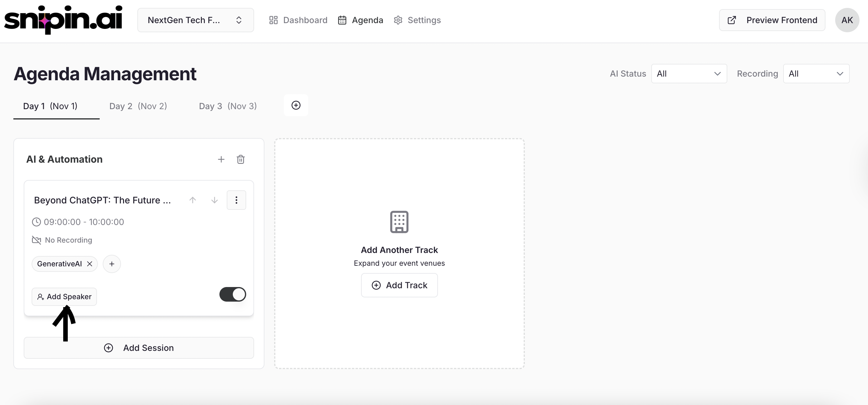The image size is (868, 405).
Task: Open the session three-dot options menu
Action: coord(236,200)
